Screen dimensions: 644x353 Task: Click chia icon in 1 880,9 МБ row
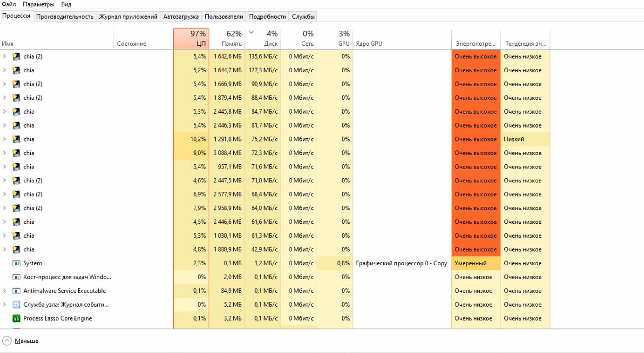(16, 250)
